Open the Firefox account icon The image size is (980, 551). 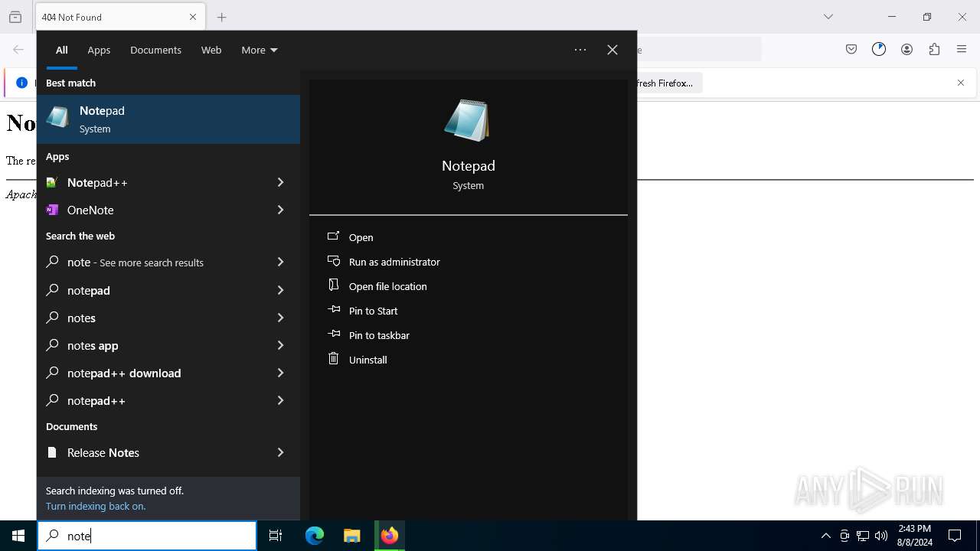(x=906, y=49)
